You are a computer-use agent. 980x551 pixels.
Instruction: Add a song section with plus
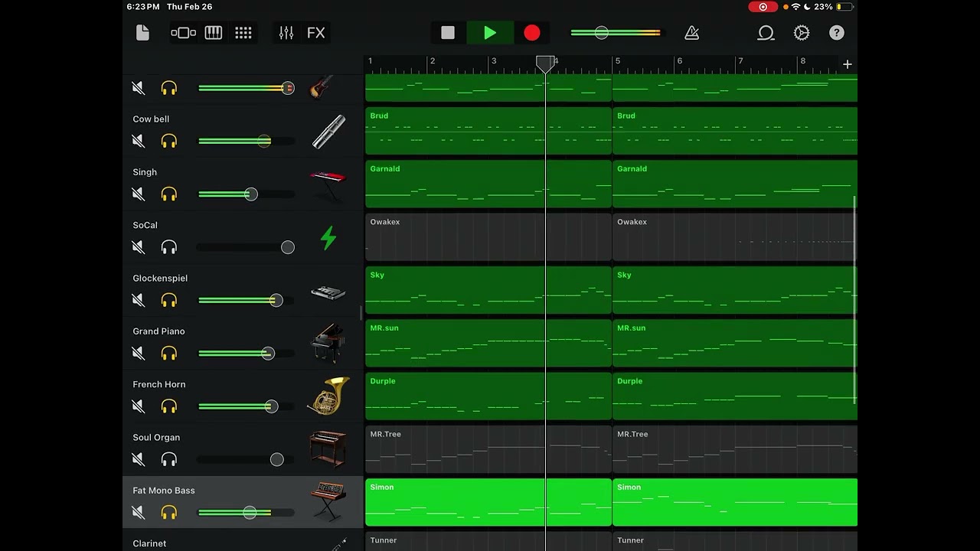848,64
